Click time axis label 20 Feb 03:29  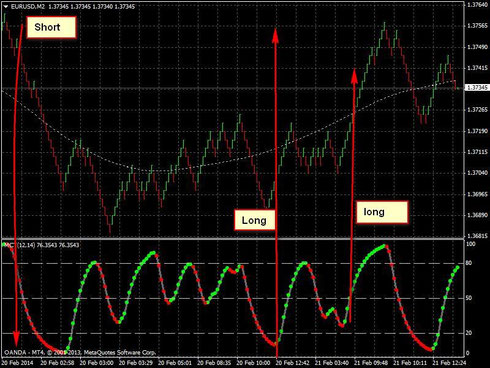pyautogui.click(x=136, y=363)
